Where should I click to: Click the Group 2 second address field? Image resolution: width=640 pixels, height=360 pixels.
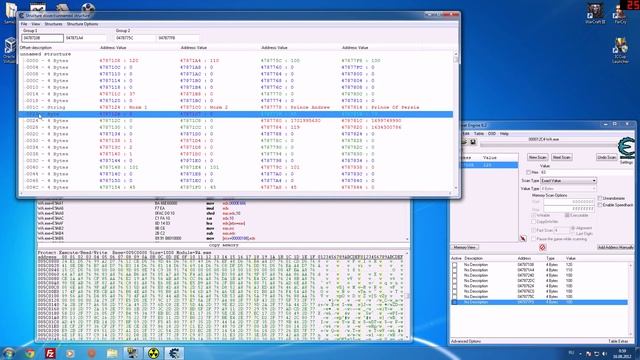[178, 38]
